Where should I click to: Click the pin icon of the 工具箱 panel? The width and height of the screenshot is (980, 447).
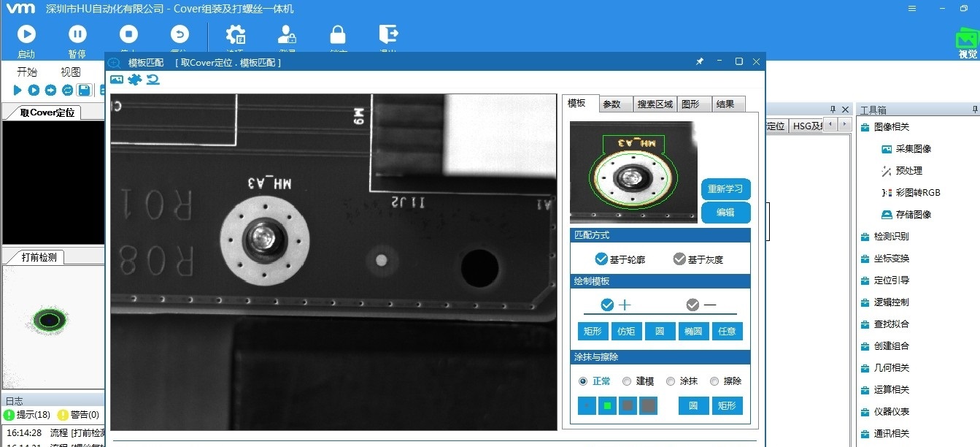975,110
